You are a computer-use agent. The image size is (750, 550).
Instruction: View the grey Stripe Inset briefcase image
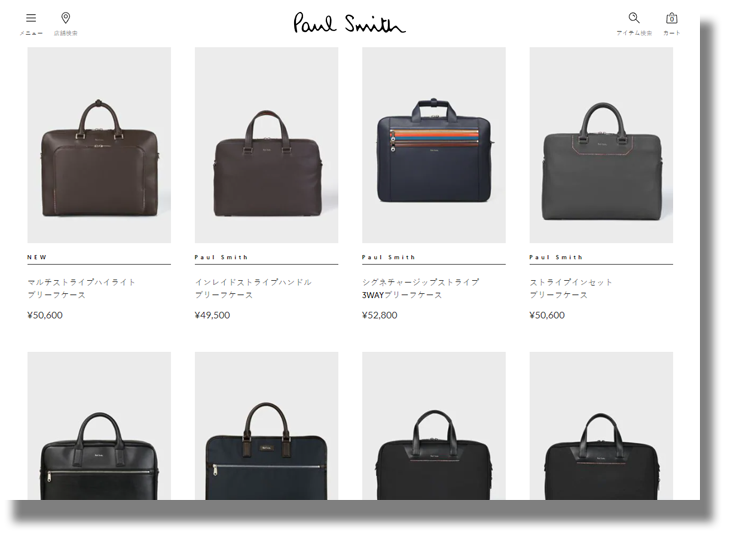point(601,145)
